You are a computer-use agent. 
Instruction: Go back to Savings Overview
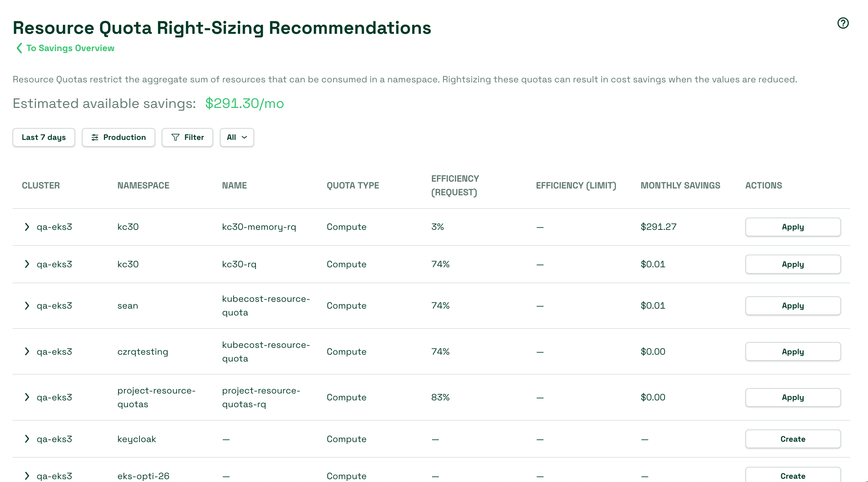coord(70,48)
